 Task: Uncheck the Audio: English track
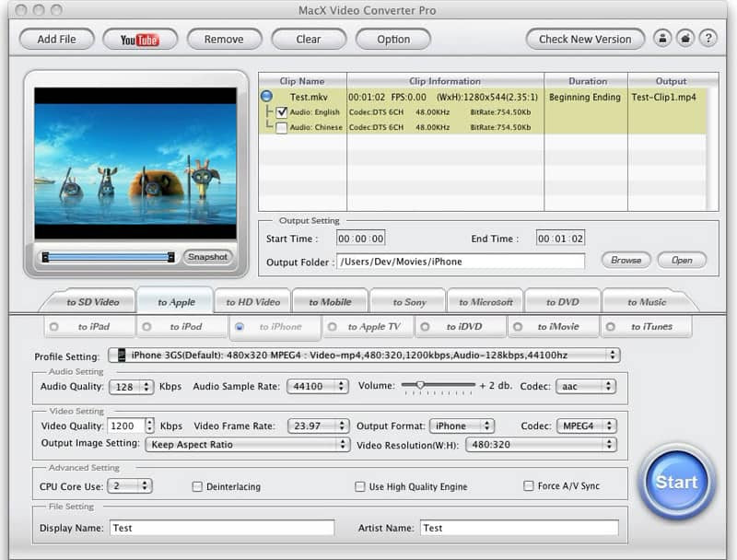point(282,112)
